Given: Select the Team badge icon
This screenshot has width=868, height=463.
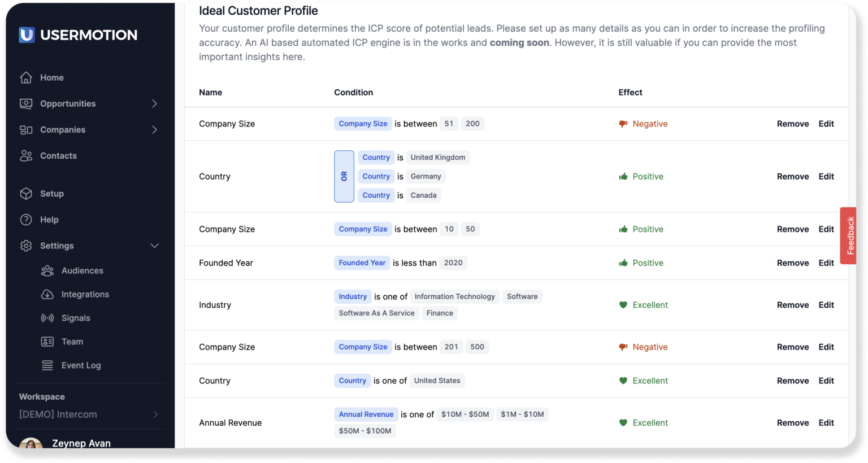Looking at the screenshot, I should (x=47, y=341).
